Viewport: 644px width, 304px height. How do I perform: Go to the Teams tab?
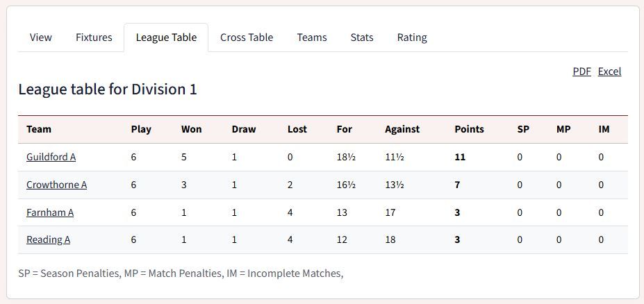tap(312, 37)
